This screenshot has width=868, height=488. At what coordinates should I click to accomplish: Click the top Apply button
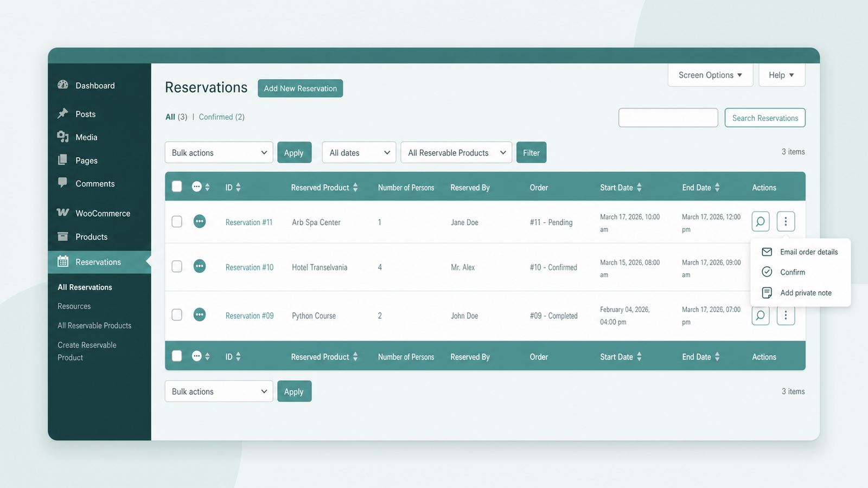pyautogui.click(x=294, y=152)
